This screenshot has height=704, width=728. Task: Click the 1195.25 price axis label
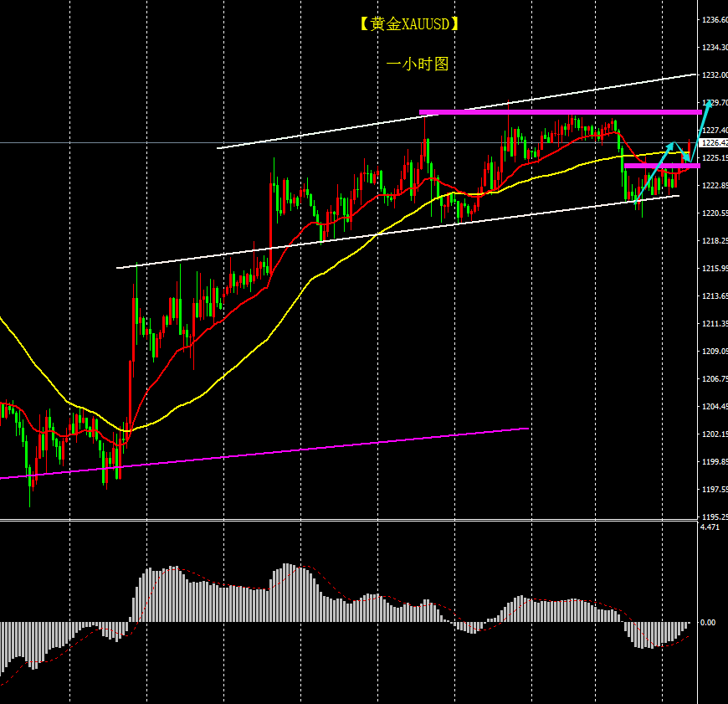[714, 517]
